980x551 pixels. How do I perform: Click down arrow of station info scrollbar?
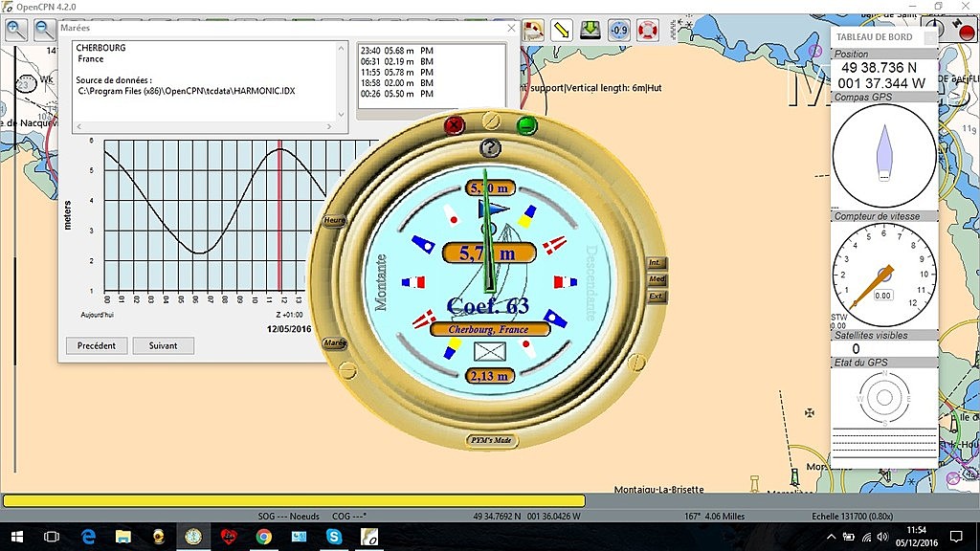342,115
